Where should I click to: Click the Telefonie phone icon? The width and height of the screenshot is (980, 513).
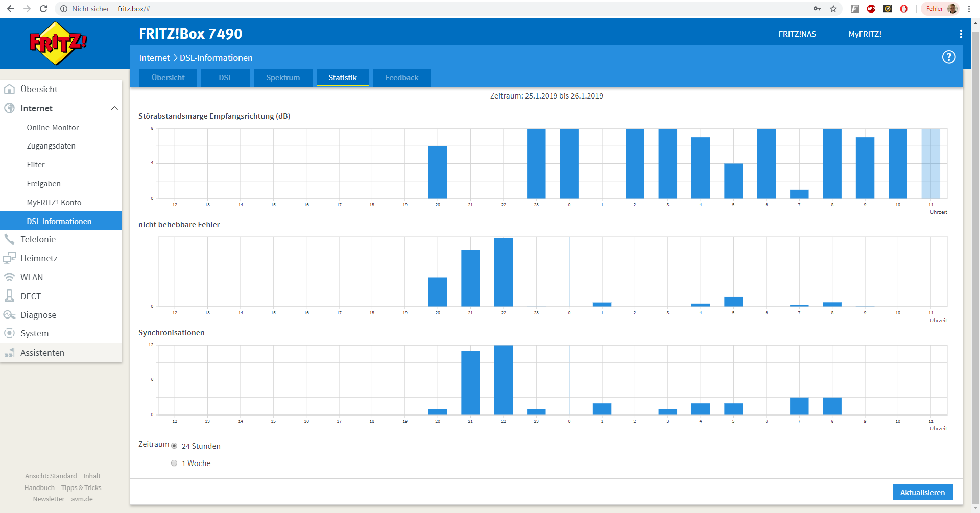pos(9,239)
